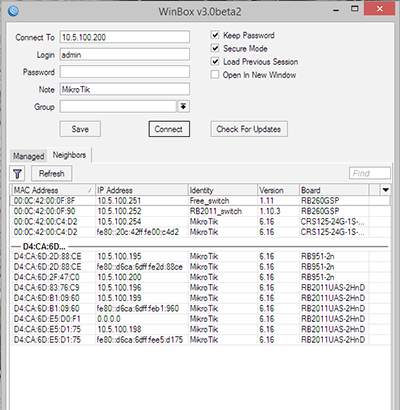Select MAC address D4:CA:6D:E5:D0:F1
Screen dimensions: 400x410
(47, 319)
